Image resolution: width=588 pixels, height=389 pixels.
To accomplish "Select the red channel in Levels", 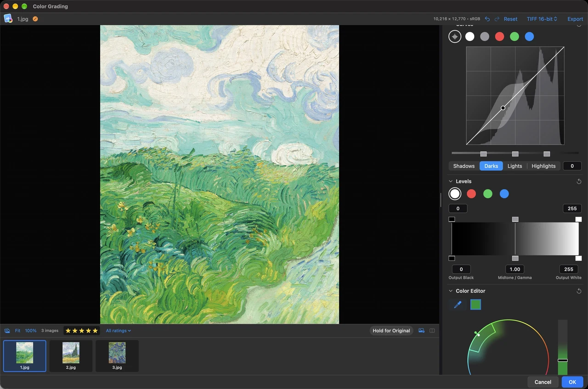I will (471, 194).
